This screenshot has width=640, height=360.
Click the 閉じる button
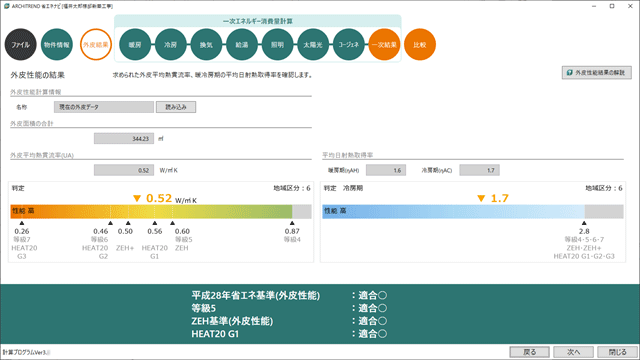click(x=618, y=352)
